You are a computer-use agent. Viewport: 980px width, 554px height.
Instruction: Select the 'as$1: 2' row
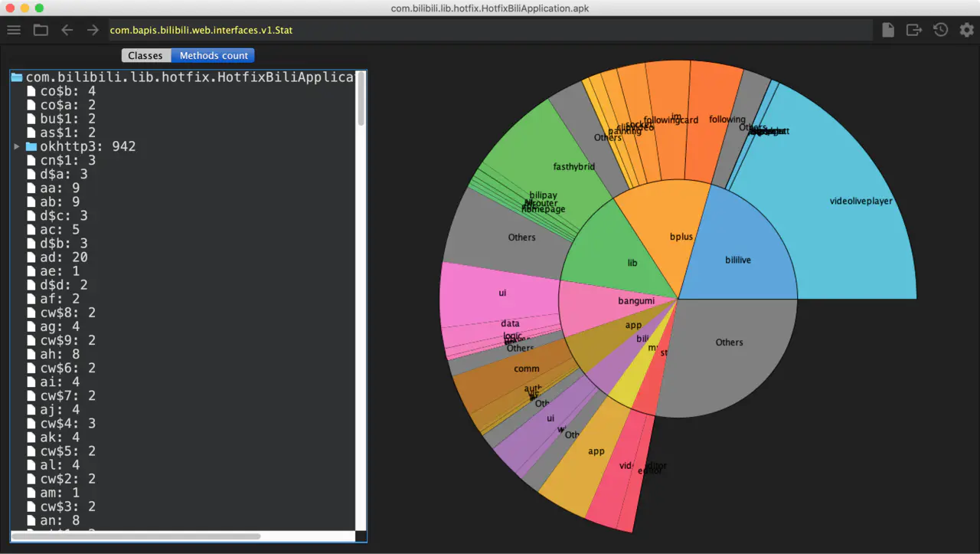point(182,133)
